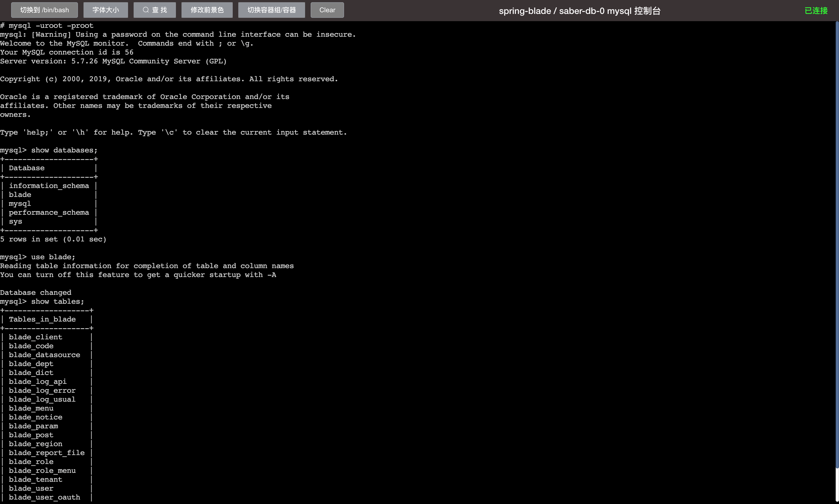Click the Tables_in_blade column header

[x=42, y=319]
